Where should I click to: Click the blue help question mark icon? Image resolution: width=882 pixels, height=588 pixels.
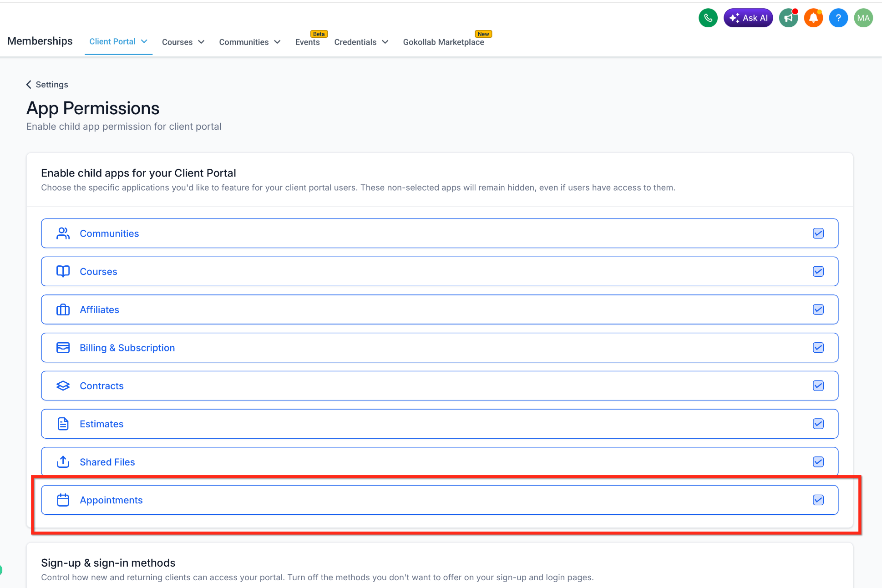point(838,18)
